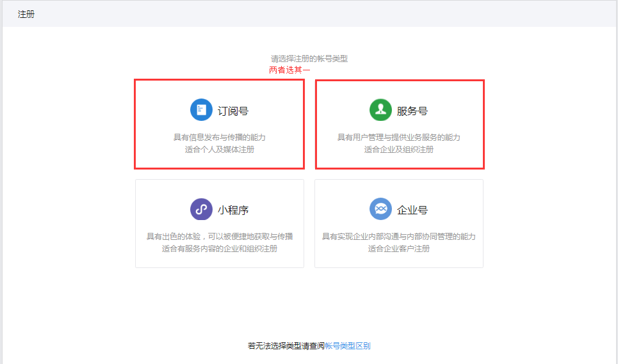Click the green 服务号 person icon
Viewport: 618px width, 364px height.
pos(380,110)
